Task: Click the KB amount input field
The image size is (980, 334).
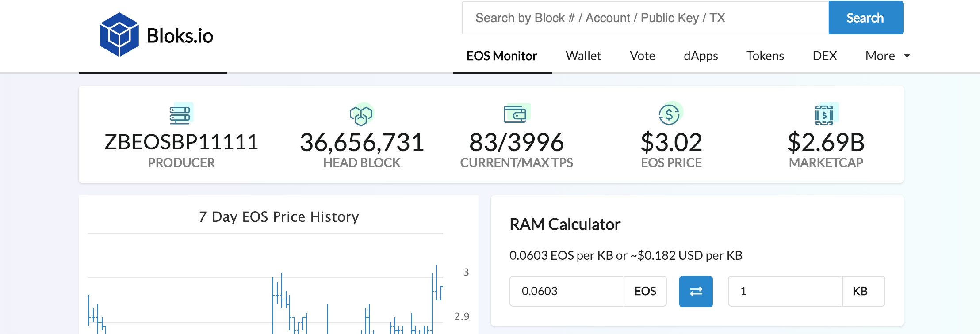Action: 785,291
